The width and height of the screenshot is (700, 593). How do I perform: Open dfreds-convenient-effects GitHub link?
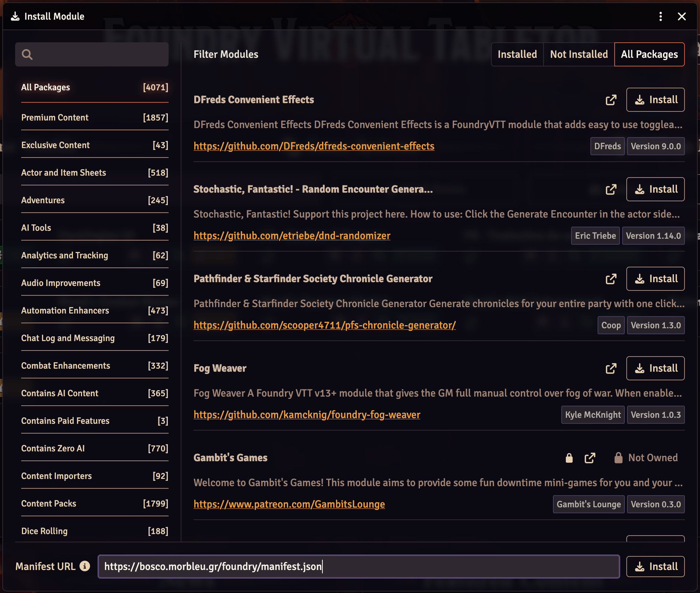click(314, 146)
